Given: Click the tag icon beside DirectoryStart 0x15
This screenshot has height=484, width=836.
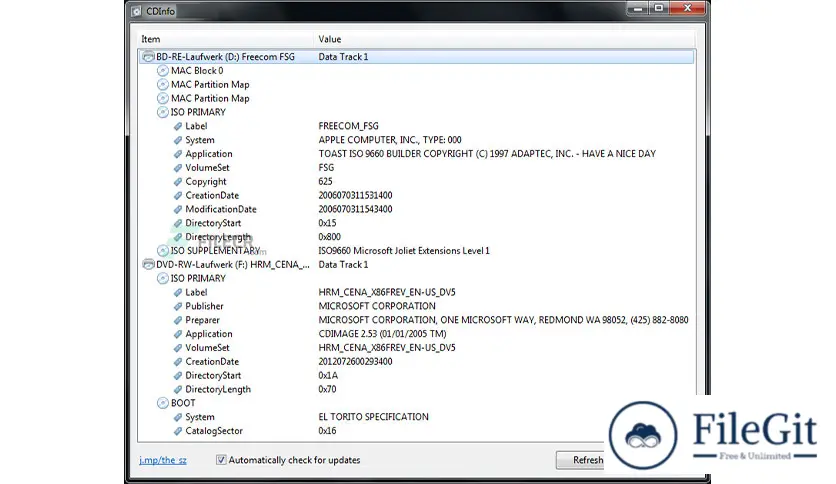Looking at the screenshot, I should pyautogui.click(x=178, y=223).
